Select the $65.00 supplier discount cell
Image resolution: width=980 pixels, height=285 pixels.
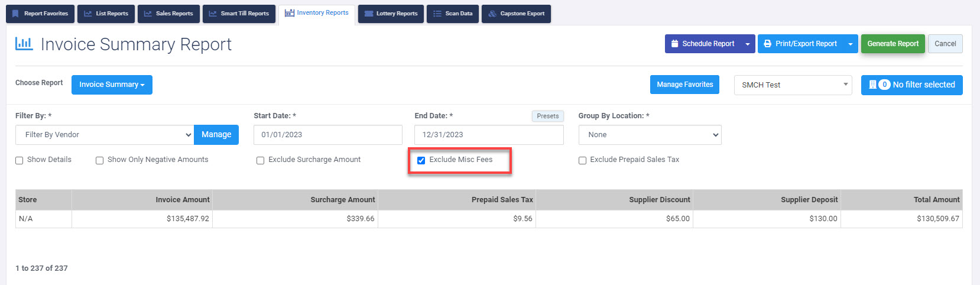(x=614, y=219)
